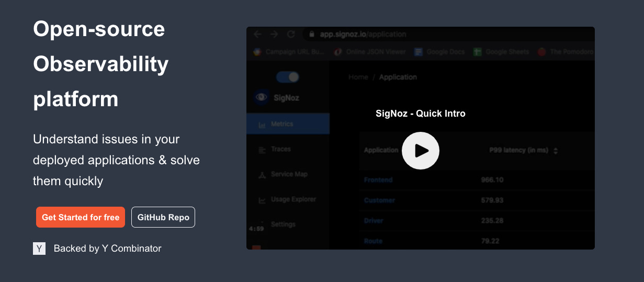Click the Understand issues in your deployed applications text
Viewport: 644px width, 282px height.
(116, 160)
